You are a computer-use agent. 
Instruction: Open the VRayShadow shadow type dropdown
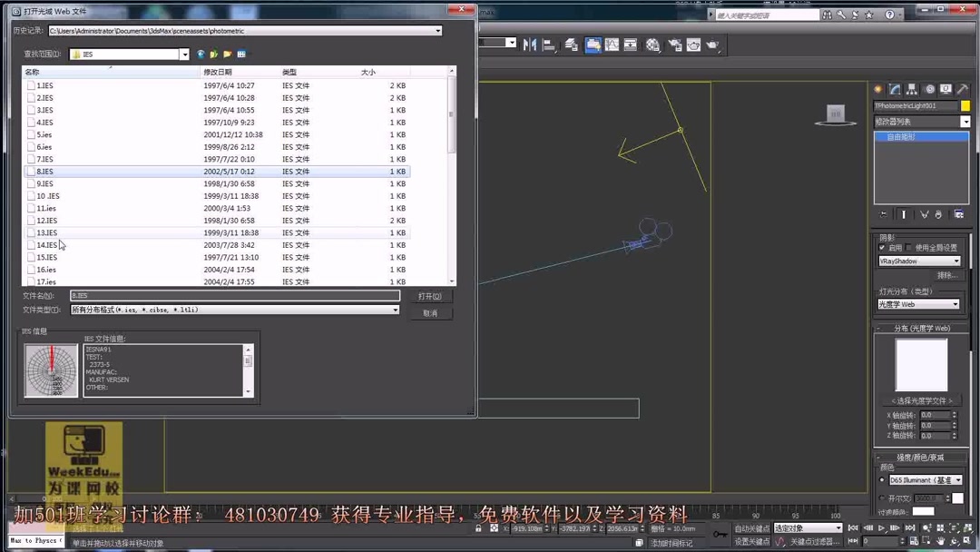[956, 261]
